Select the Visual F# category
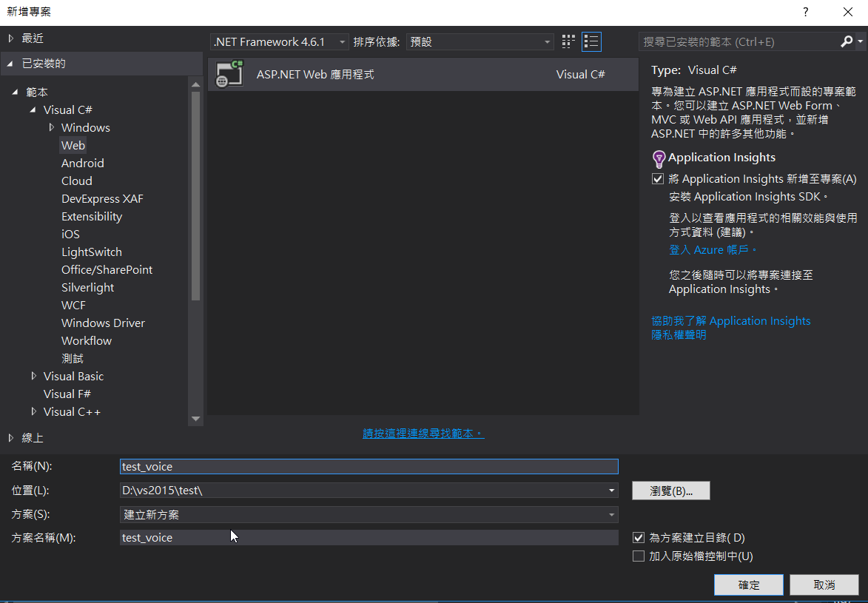868x603 pixels. (x=67, y=394)
